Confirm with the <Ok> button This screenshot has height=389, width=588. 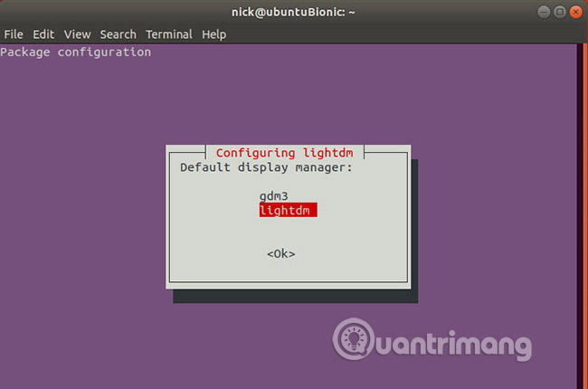pos(280,254)
